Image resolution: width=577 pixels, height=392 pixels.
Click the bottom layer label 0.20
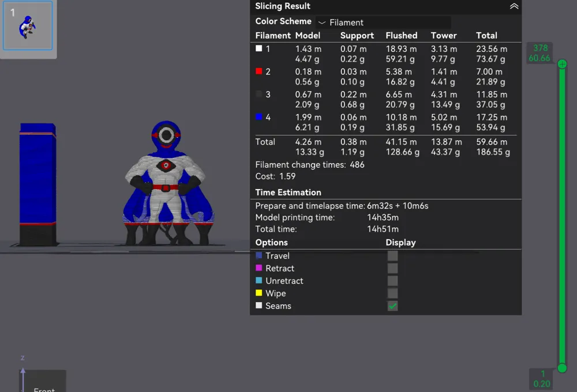(x=542, y=384)
